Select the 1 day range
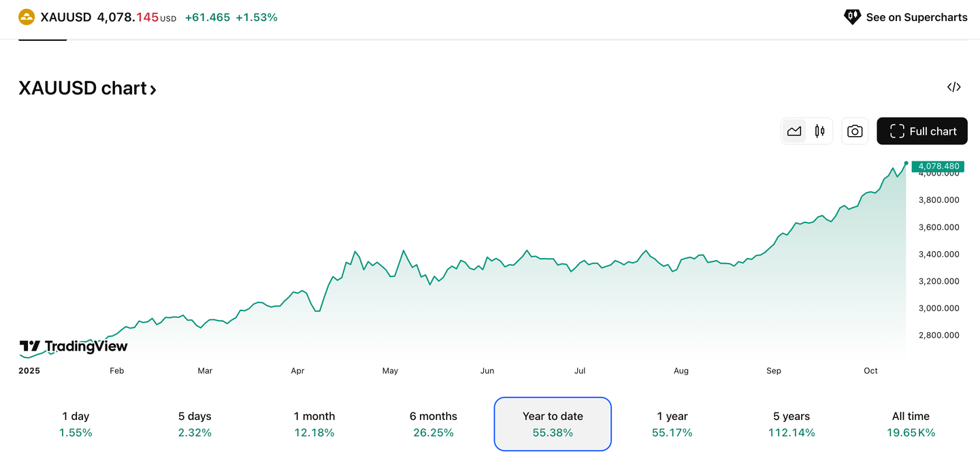The height and width of the screenshot is (469, 980). tap(76, 424)
